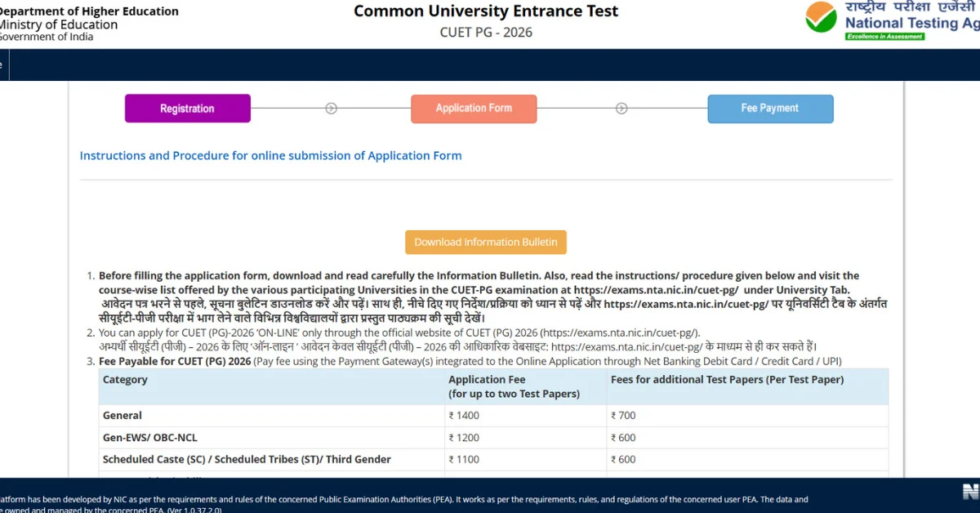
Task: Click Fee Payable for CUET (PG) 2026 text
Action: tap(174, 361)
